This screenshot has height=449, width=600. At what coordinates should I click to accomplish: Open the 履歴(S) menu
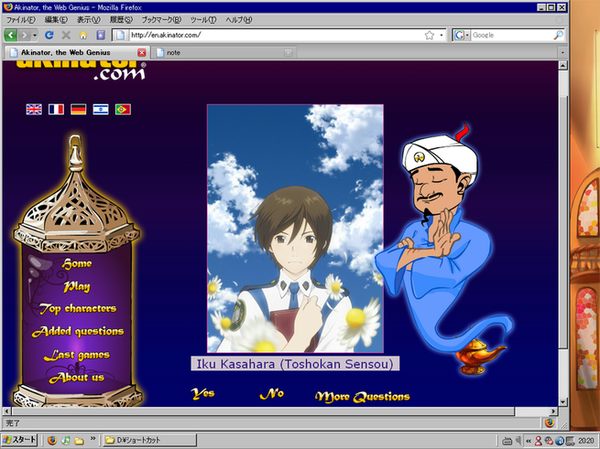tap(121, 20)
